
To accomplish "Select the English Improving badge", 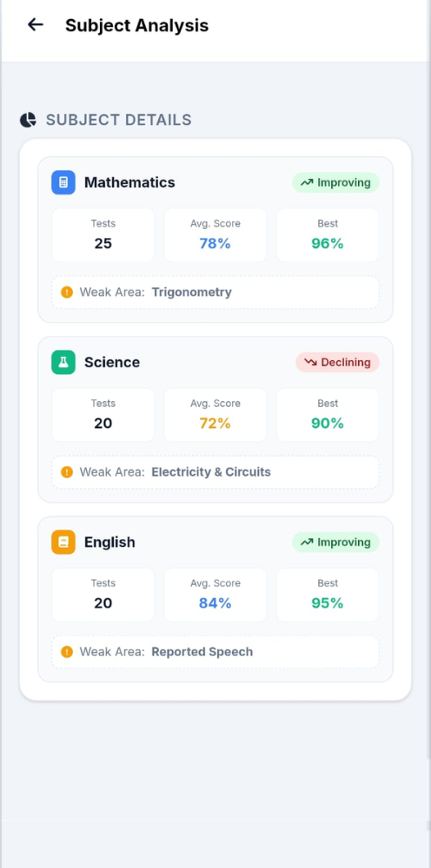I will [335, 542].
